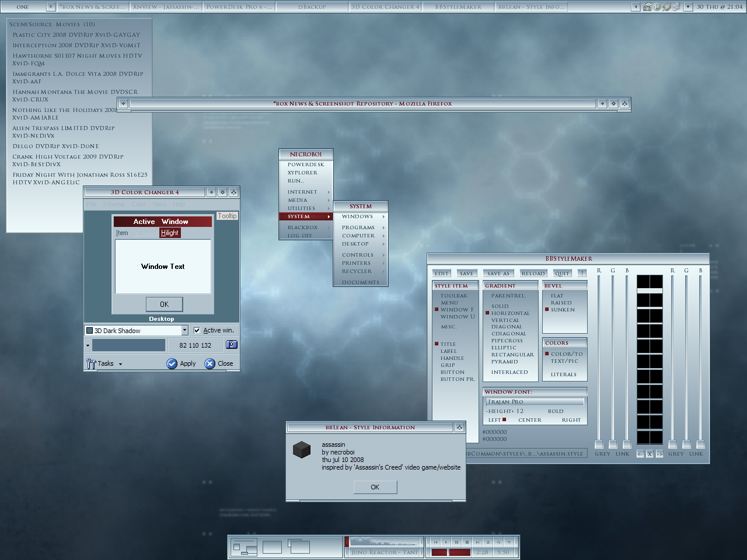
Task: Click OK in BBLean Style Information dialog
Action: pos(375,487)
